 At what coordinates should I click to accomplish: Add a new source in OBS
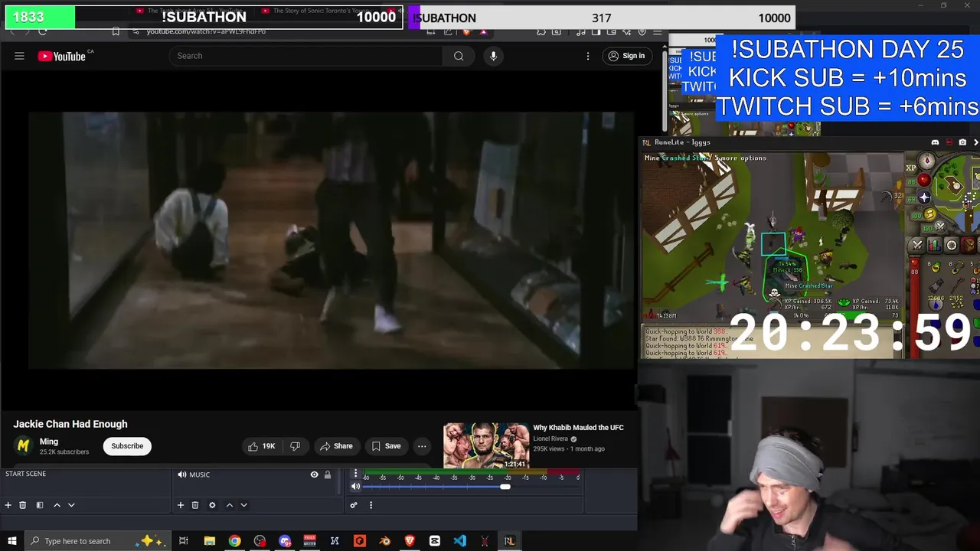pyautogui.click(x=181, y=505)
